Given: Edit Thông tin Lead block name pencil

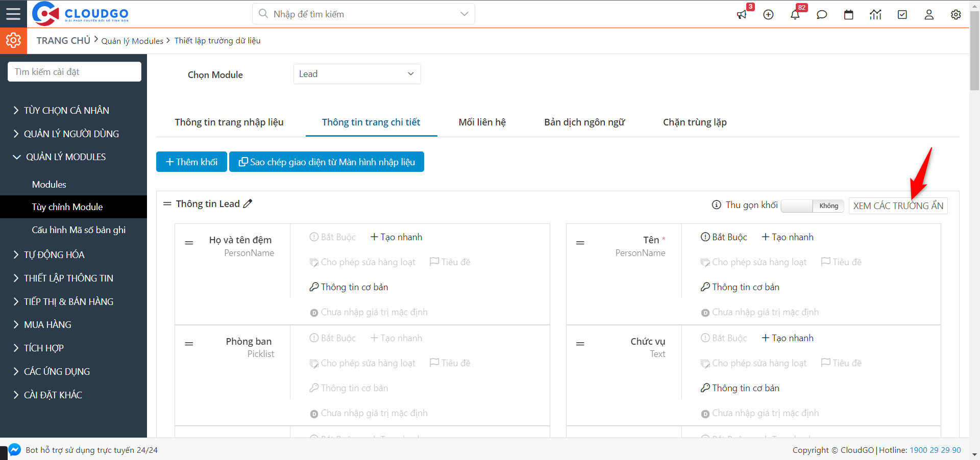Looking at the screenshot, I should 248,204.
